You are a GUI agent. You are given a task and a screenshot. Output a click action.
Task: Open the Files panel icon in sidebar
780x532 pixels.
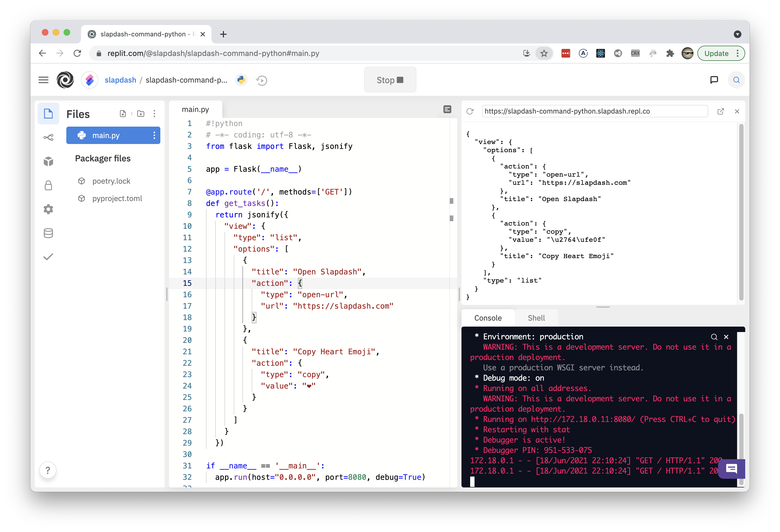[48, 114]
